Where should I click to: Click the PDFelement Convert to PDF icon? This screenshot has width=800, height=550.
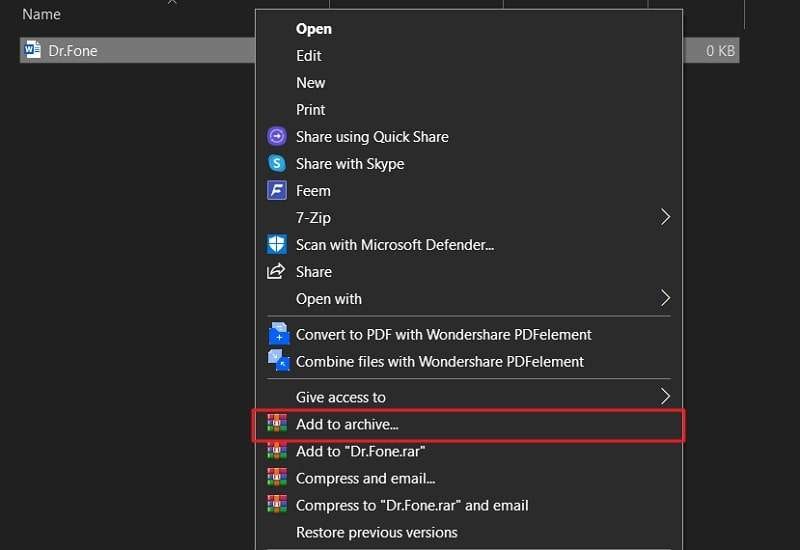pos(277,335)
